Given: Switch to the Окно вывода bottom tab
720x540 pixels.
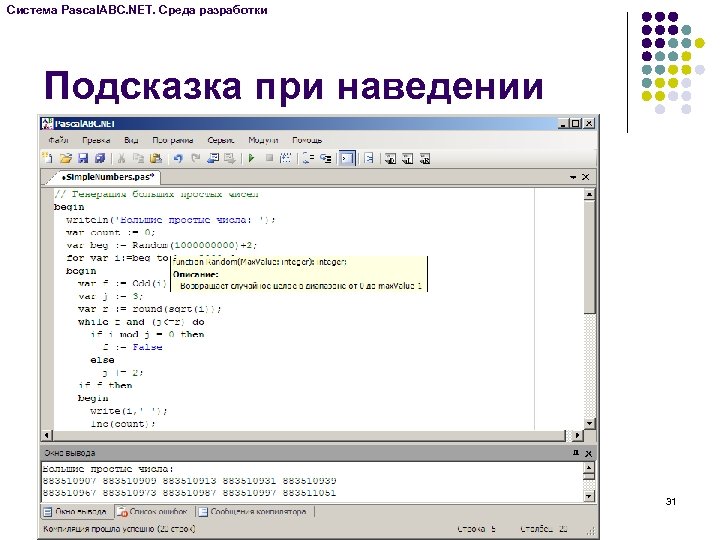Looking at the screenshot, I should pos(75,512).
